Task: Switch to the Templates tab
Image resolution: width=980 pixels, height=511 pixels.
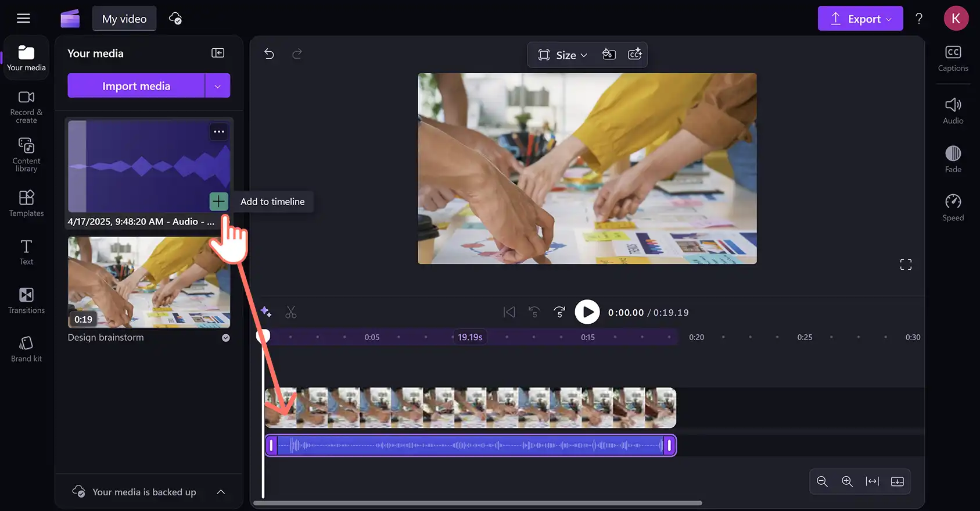Action: tap(26, 203)
